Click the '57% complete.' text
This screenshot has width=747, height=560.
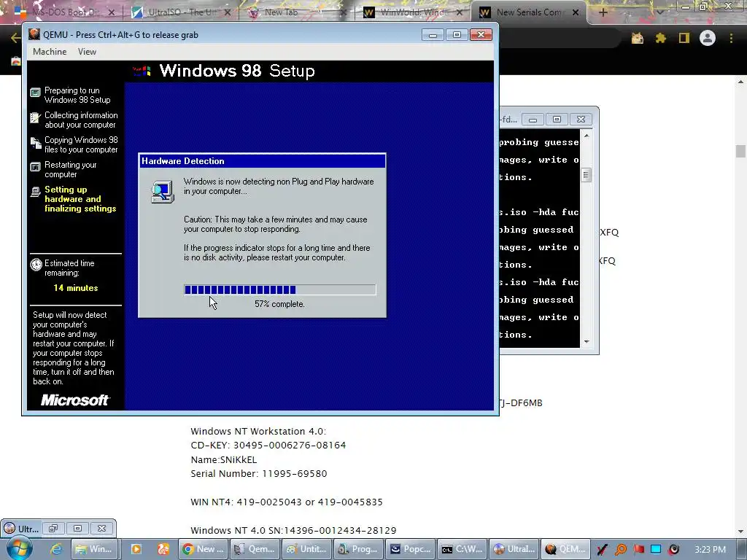coord(279,304)
